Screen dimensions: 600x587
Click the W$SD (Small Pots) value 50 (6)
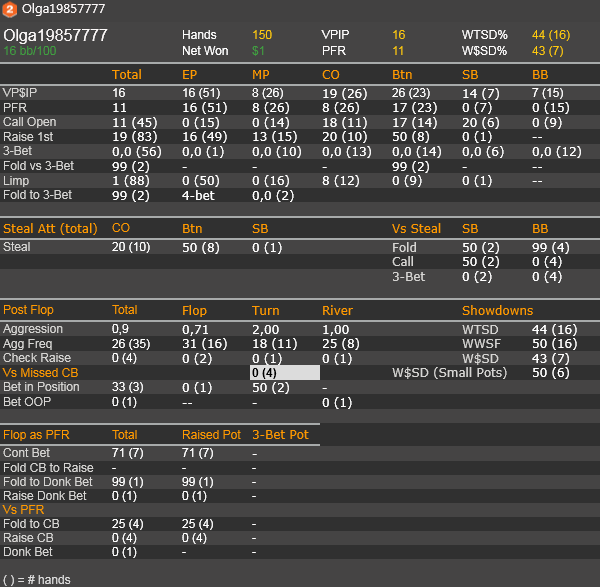[x=550, y=373]
